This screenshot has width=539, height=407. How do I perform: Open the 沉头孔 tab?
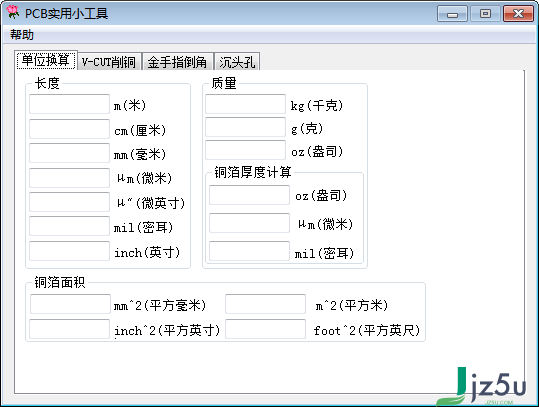[x=237, y=62]
